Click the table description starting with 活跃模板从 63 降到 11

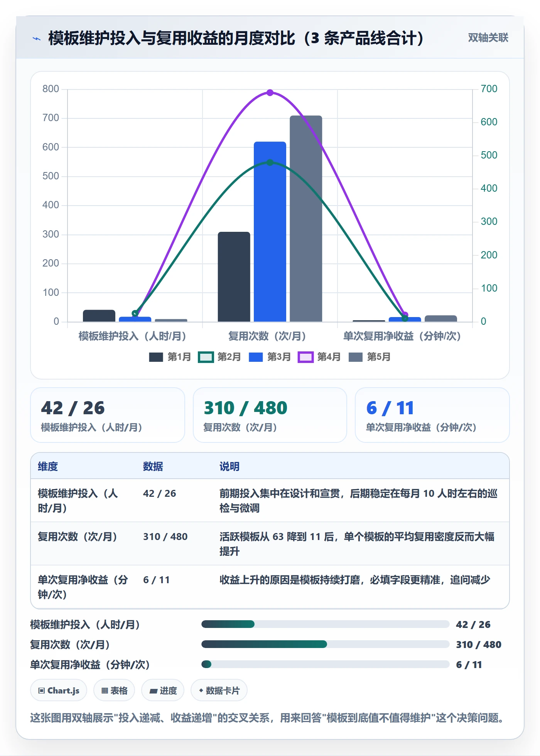coord(357,544)
